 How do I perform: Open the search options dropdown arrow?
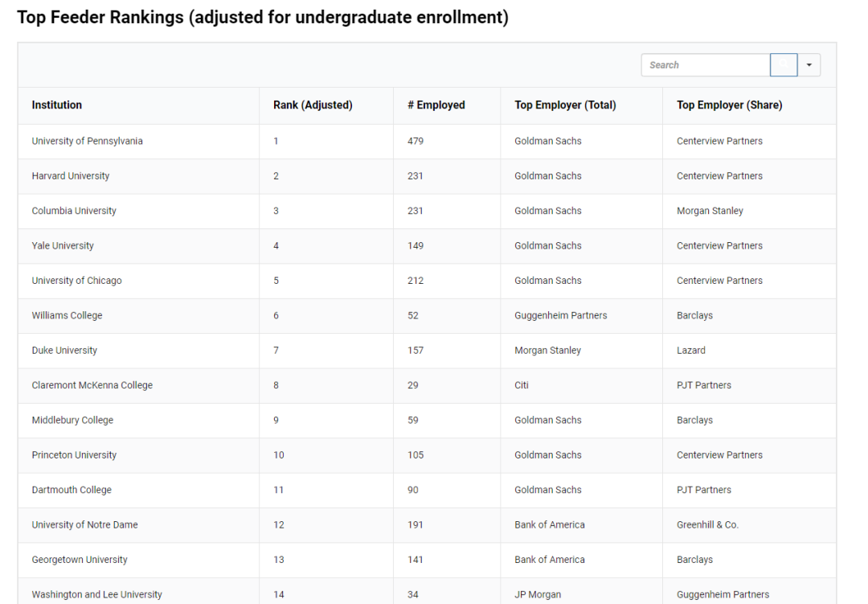pos(809,65)
